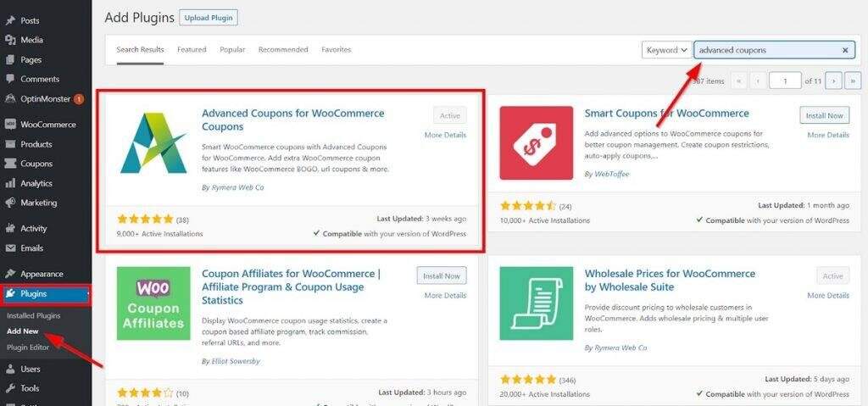868x406 pixels.
Task: Open More Details for Wholesale Prices
Action: click(827, 296)
